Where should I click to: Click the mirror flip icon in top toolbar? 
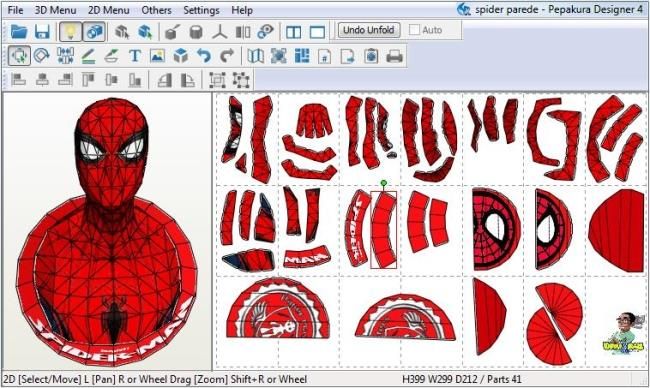point(243,32)
